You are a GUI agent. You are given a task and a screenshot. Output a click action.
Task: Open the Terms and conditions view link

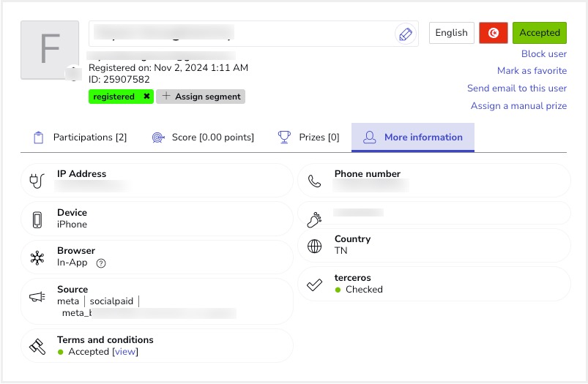pos(125,351)
